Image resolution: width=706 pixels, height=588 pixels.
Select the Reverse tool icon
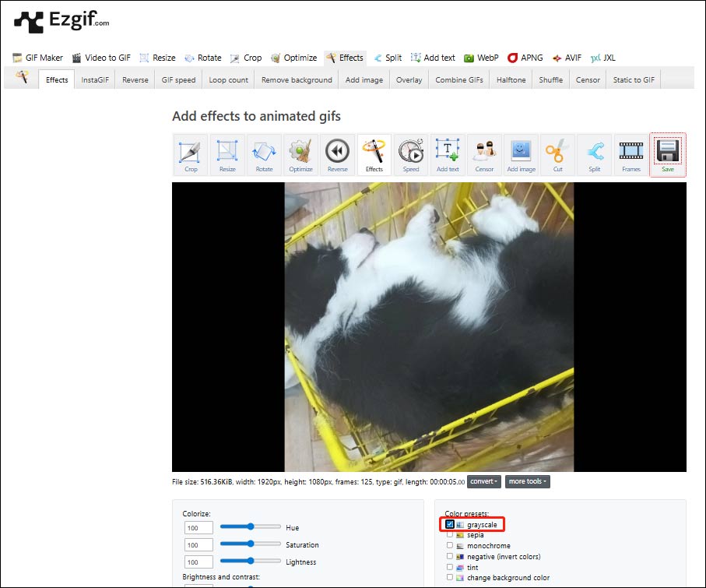coord(337,154)
